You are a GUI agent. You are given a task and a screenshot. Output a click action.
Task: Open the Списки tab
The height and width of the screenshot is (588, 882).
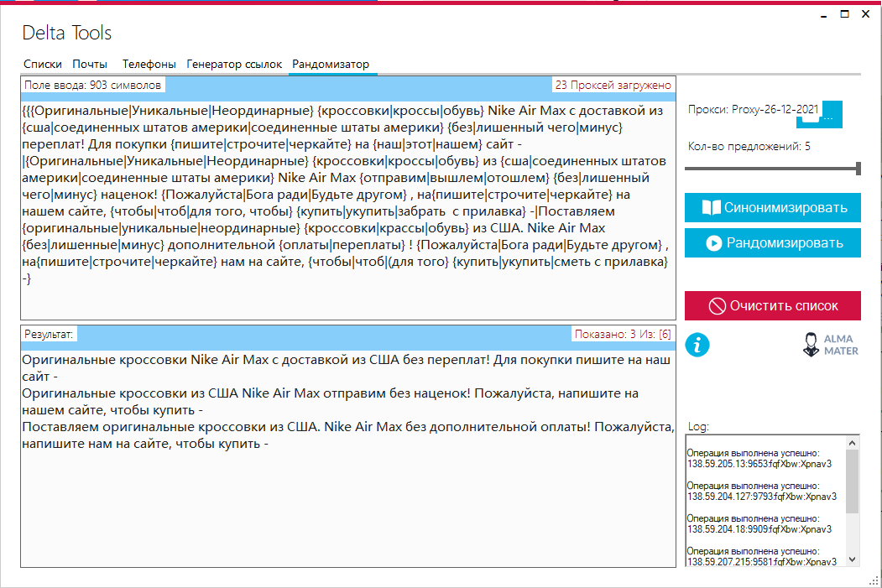42,64
